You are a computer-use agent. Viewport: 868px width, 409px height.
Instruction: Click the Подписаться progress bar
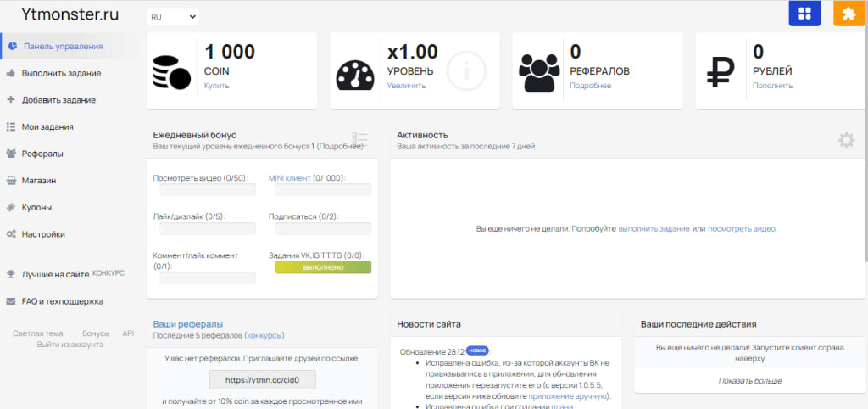tap(323, 228)
